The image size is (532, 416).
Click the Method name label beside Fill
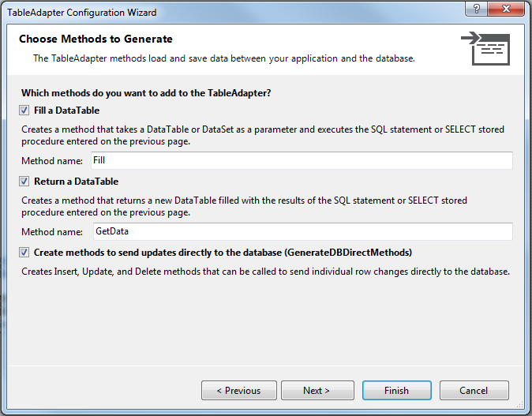pyautogui.click(x=52, y=161)
